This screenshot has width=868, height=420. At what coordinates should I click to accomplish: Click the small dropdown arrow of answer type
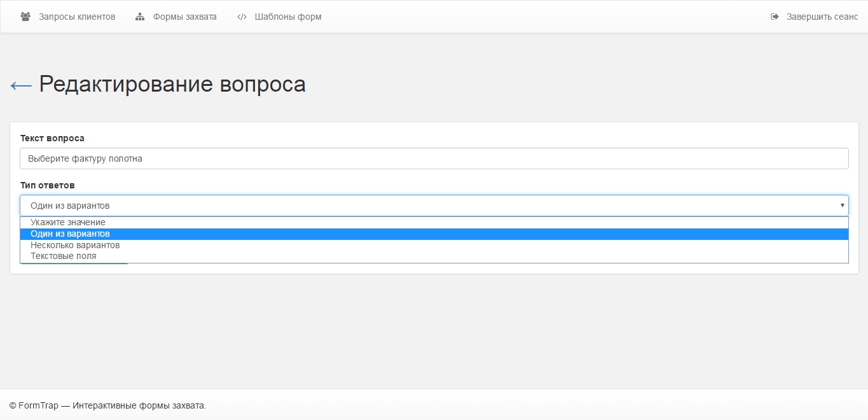coord(842,206)
